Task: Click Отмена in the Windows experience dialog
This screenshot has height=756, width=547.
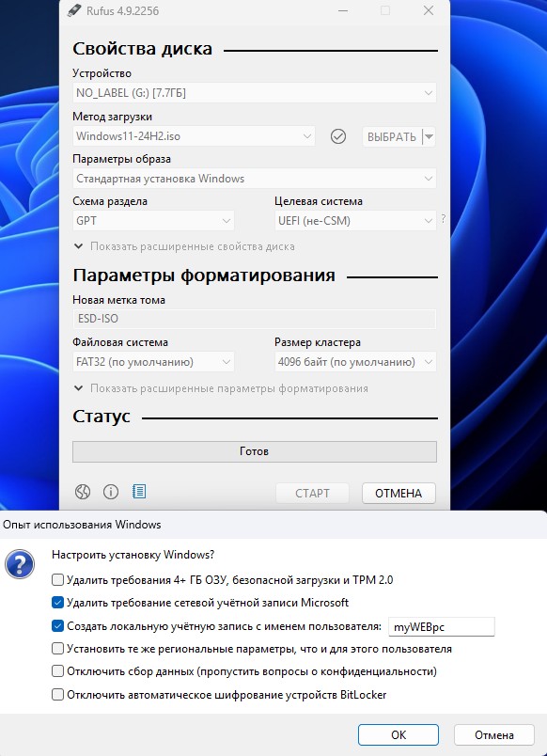Action: click(494, 734)
